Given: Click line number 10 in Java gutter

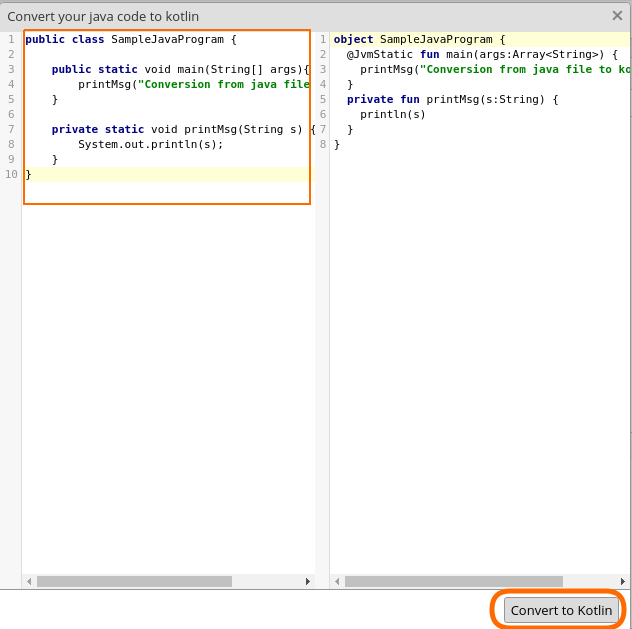Looking at the screenshot, I should pos(11,174).
